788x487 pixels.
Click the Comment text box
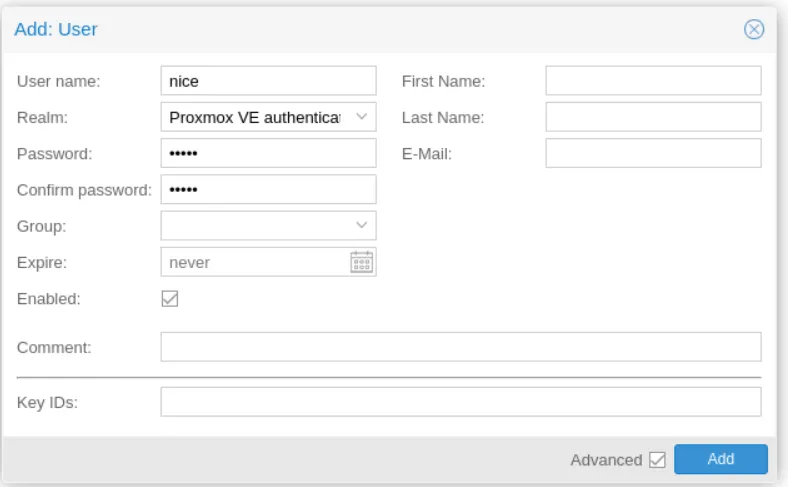click(460, 347)
